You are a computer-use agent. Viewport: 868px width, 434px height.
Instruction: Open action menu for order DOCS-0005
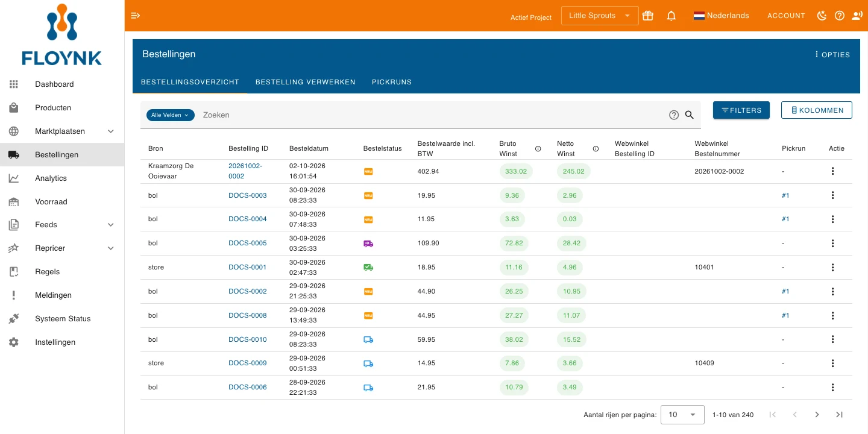pos(833,244)
